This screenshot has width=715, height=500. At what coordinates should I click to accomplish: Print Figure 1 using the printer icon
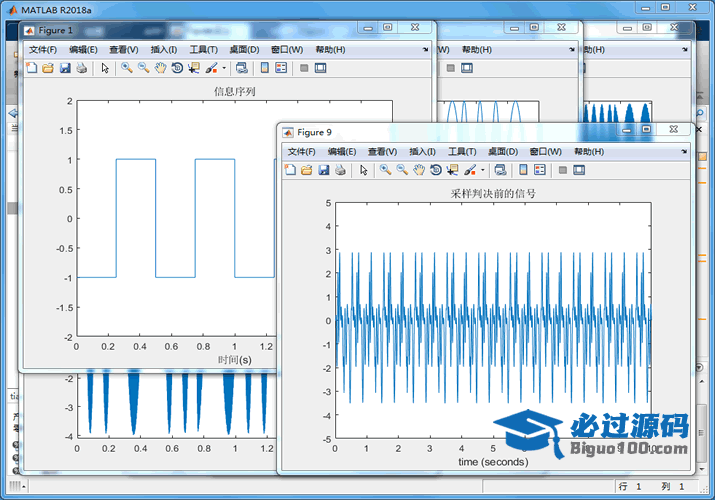tap(81, 68)
